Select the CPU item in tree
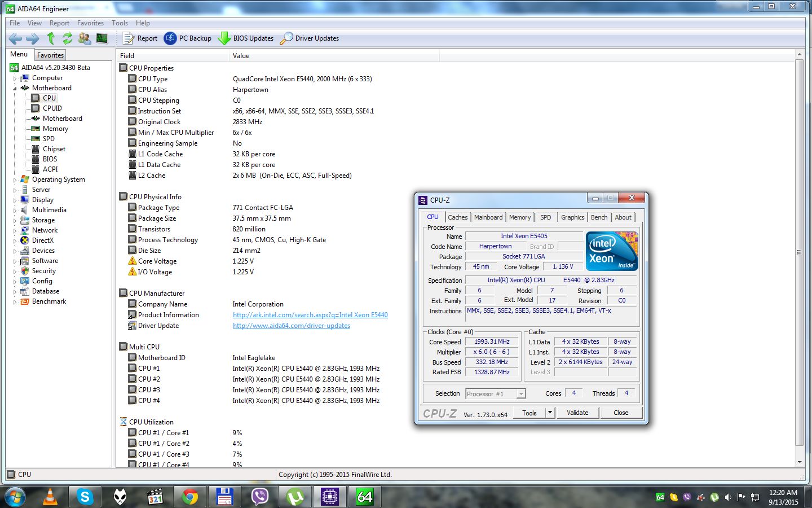 (49, 98)
